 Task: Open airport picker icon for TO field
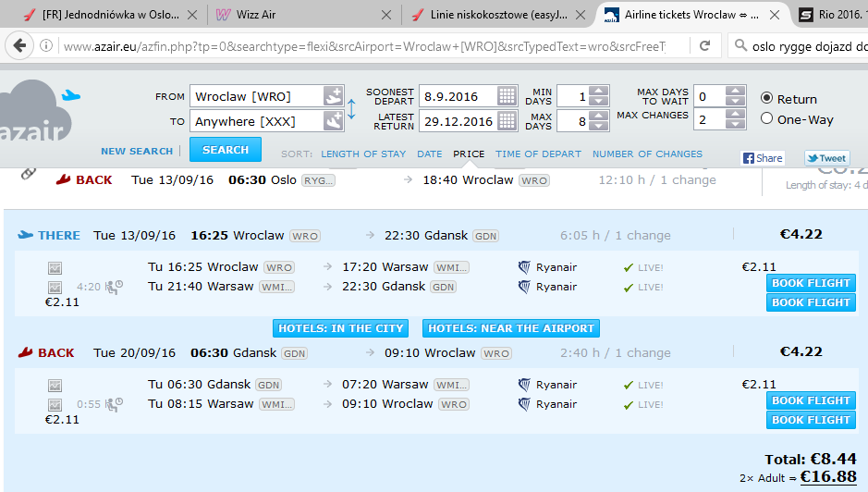coord(334,121)
